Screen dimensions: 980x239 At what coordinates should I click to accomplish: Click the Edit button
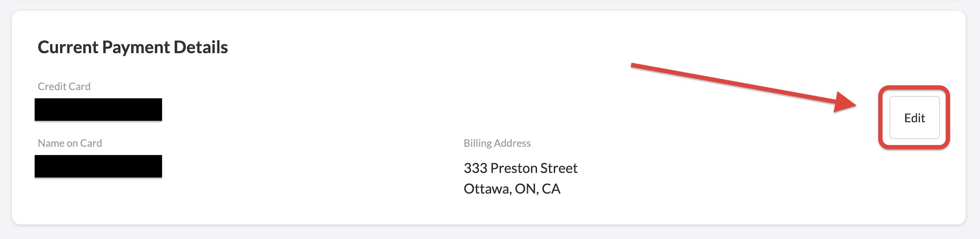tap(914, 118)
